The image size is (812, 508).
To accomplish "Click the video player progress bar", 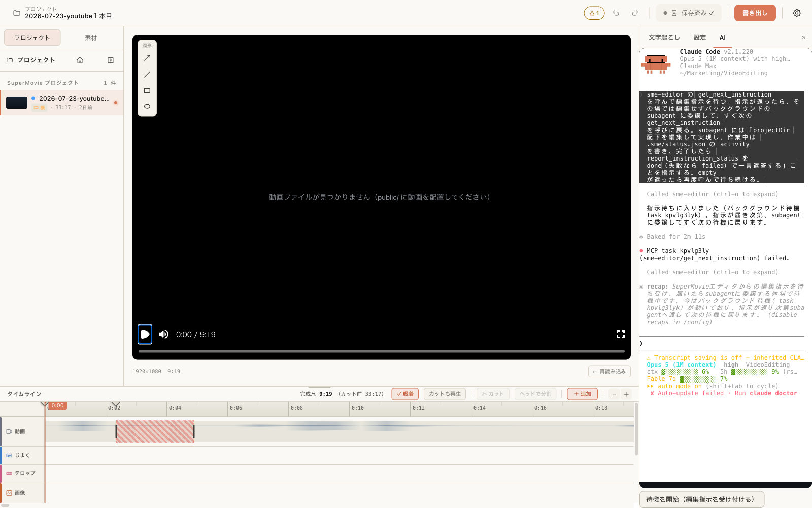I will (x=381, y=351).
